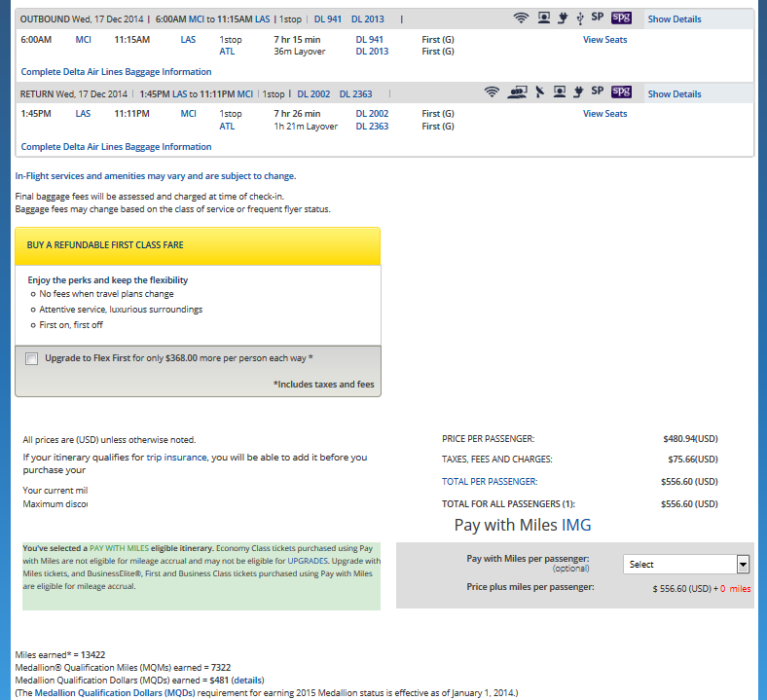The width and height of the screenshot is (767, 700).
Task: Open the trip insurance link
Action: (x=184, y=457)
